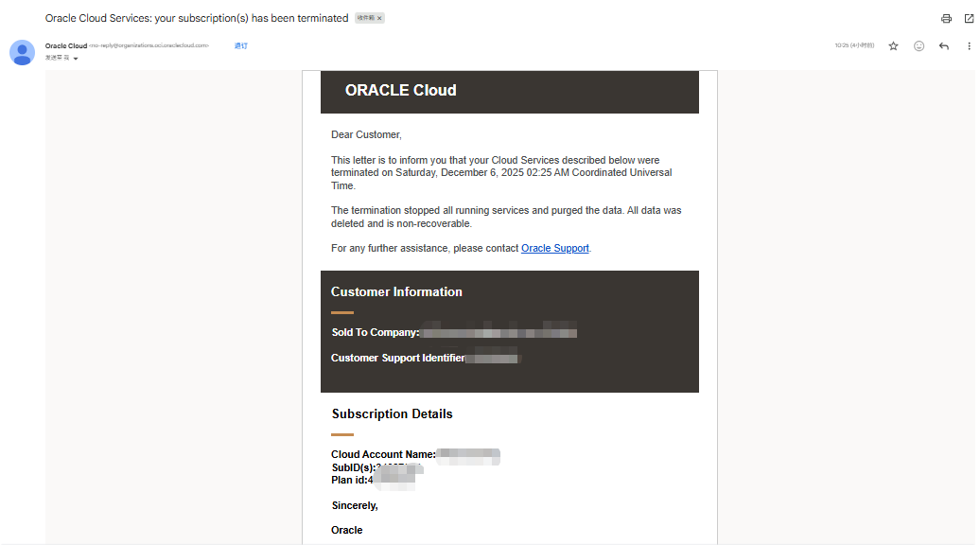Click the 10:25 message timestamp
The width and height of the screenshot is (980, 545).
tap(853, 45)
